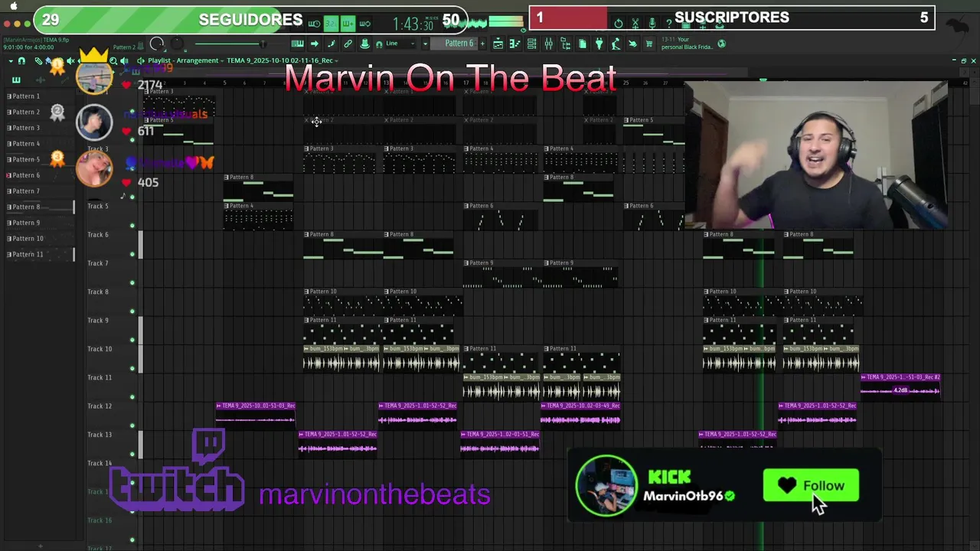
Task: Click the globe news icon
Action: coord(722,44)
